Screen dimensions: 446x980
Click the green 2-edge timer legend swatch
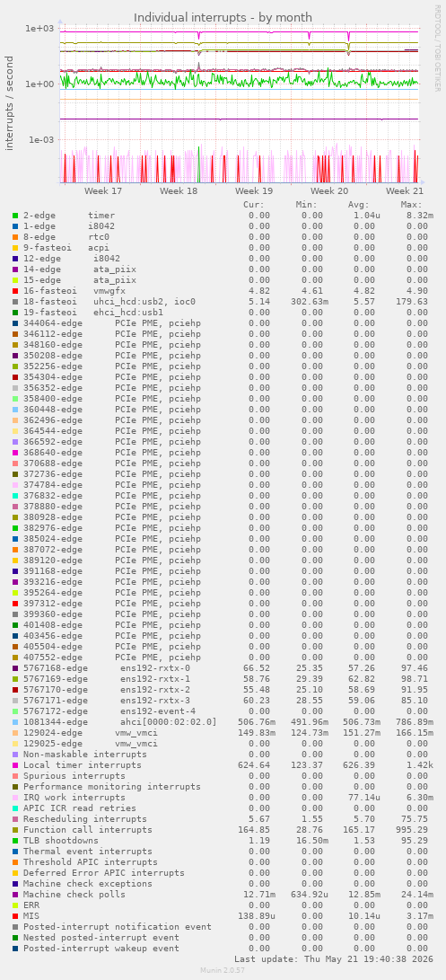15,216
